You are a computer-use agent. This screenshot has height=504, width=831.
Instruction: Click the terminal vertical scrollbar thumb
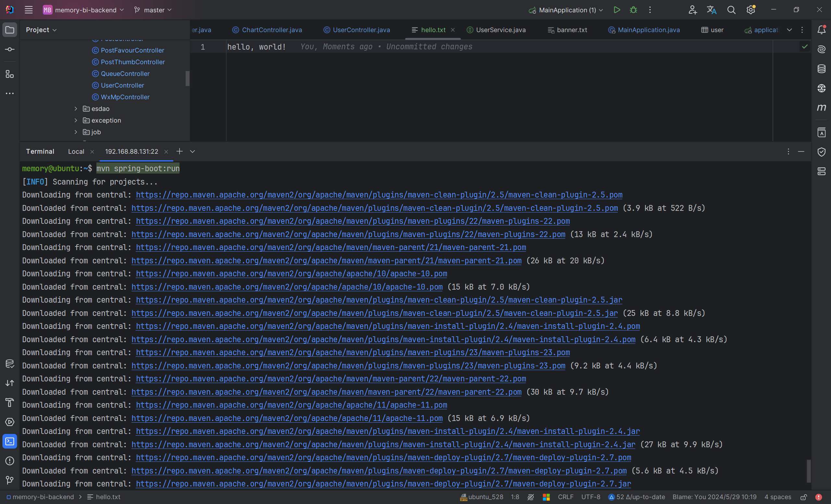808,471
